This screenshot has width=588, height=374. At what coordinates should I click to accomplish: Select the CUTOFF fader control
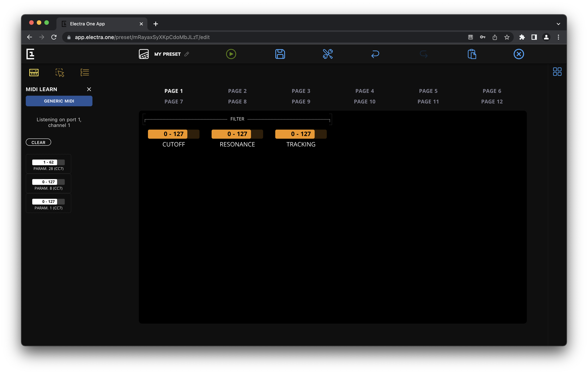tap(173, 134)
